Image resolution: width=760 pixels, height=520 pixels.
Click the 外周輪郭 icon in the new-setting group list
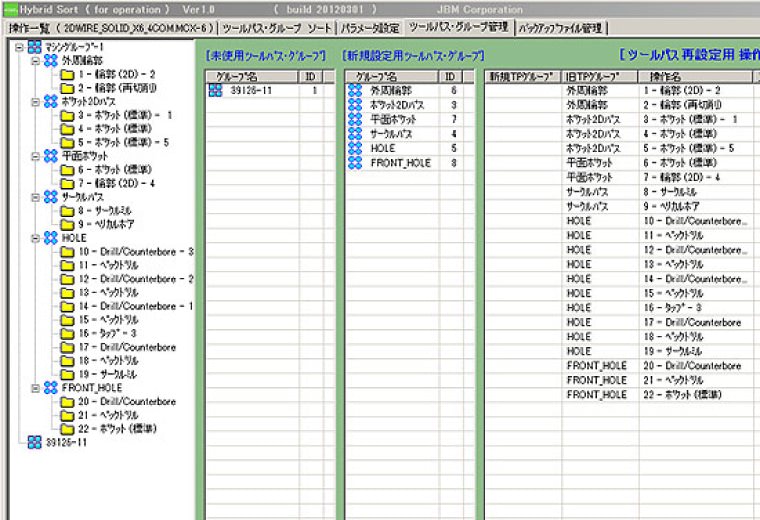355,90
